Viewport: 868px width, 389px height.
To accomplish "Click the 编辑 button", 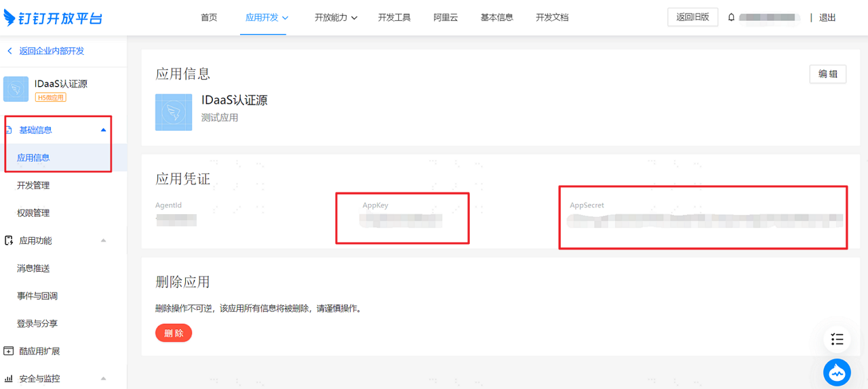I will [827, 74].
